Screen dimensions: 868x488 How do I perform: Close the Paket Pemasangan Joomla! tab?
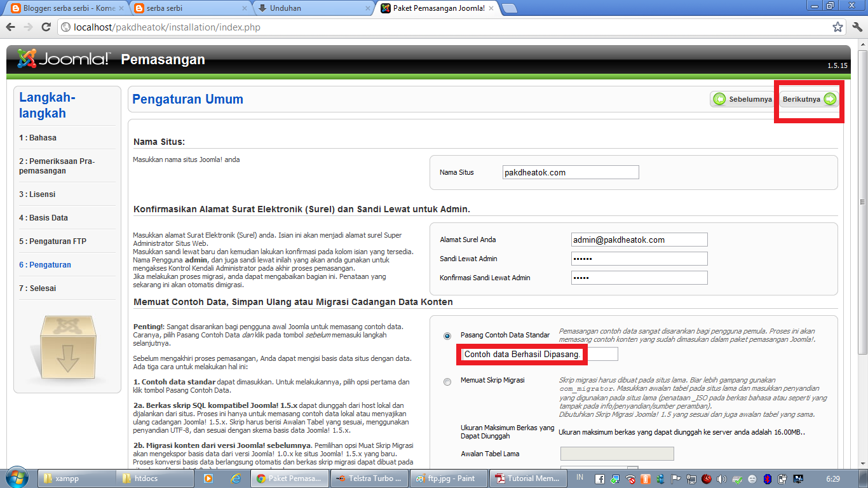(x=491, y=8)
